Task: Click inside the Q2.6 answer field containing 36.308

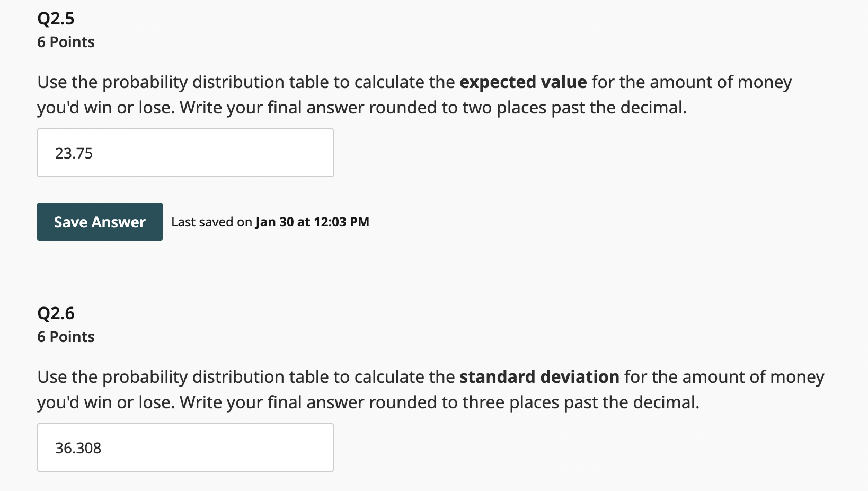Action: coord(185,447)
